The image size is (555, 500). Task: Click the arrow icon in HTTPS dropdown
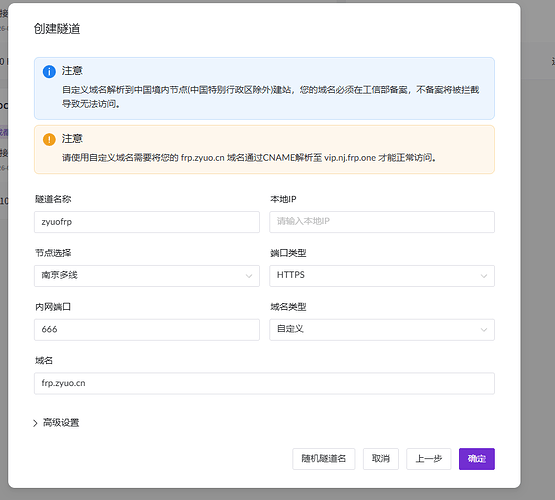pos(484,276)
